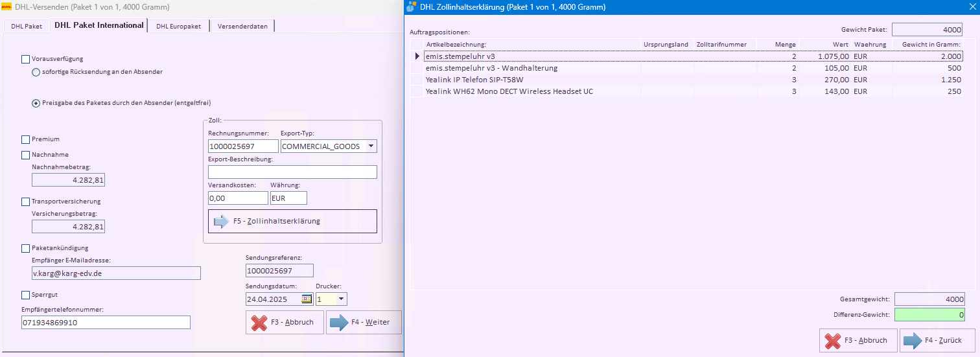The image size is (980, 357).
Task: Click the Zollinhaltserklärung window title icon
Action: point(411,7)
